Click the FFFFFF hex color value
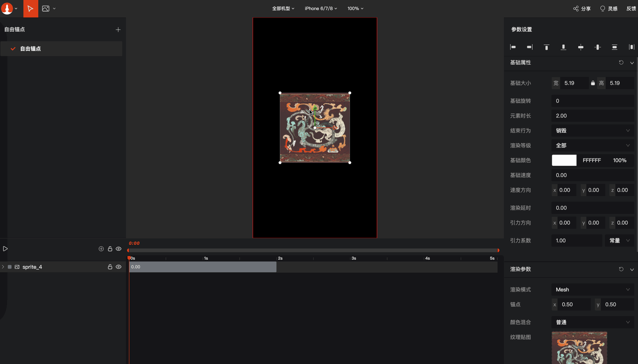This screenshot has height=364, width=638. 592,160
